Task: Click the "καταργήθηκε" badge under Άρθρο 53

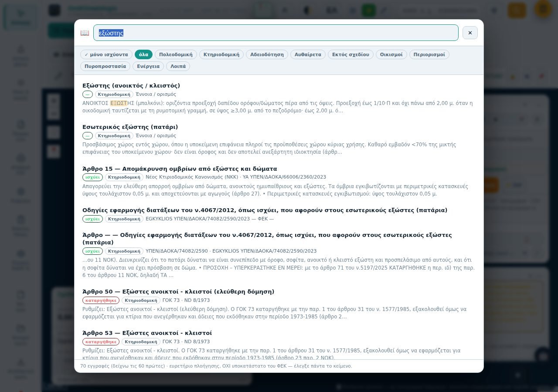Action: tap(101, 342)
